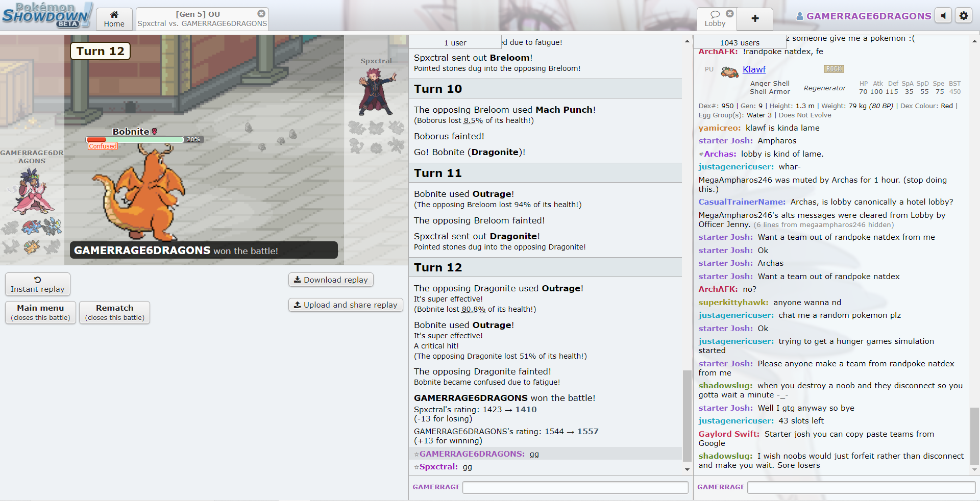Click Gaylord Swift username in Lobby
Screen dimensions: 980x501
click(x=729, y=434)
